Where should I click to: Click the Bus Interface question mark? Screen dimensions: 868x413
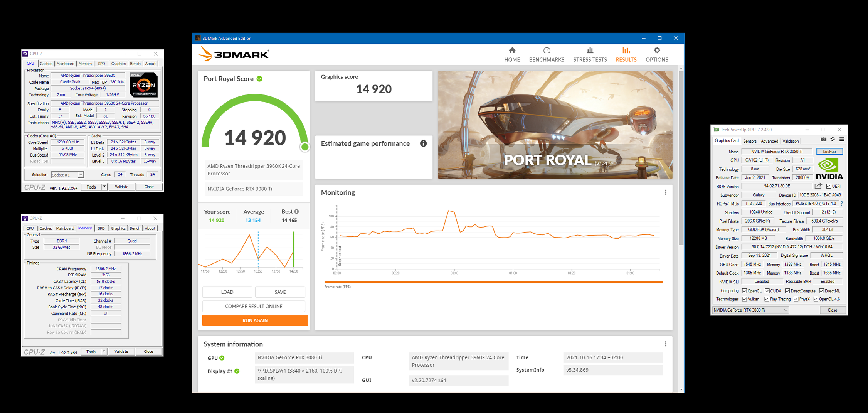point(841,204)
